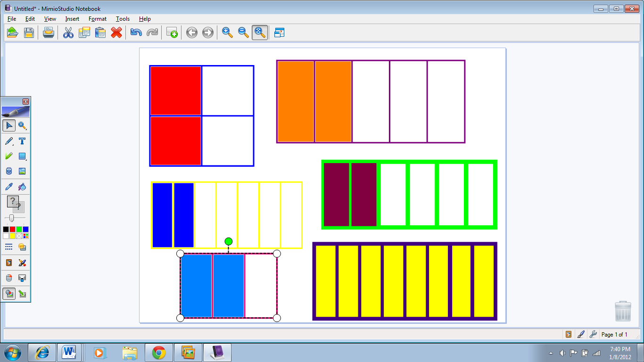Click the orange Gallery icon in the status bar
The height and width of the screenshot is (362, 644).
(569, 334)
